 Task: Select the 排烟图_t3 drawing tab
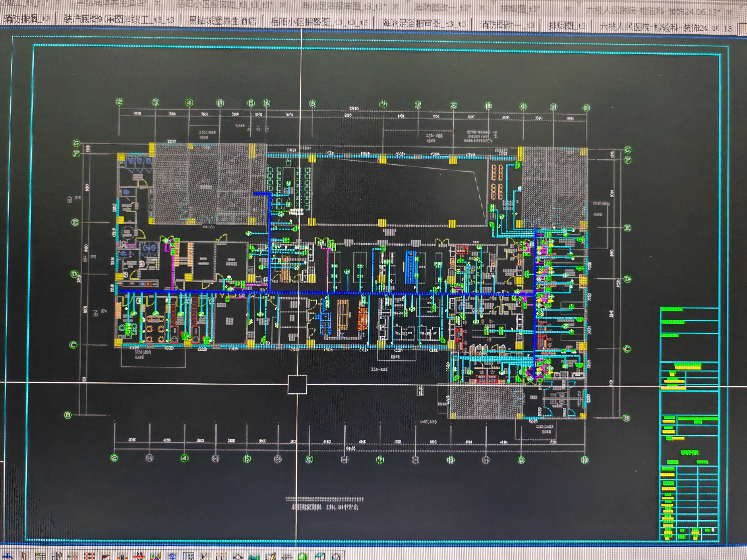point(567,26)
